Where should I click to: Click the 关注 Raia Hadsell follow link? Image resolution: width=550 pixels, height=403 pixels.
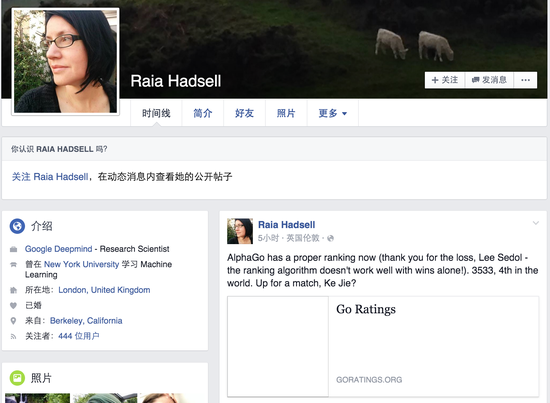pos(50,176)
